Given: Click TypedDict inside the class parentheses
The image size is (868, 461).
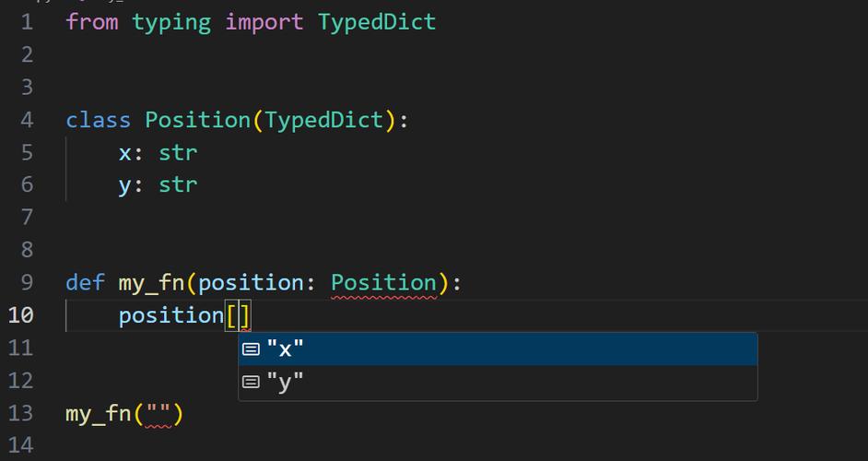Looking at the screenshot, I should (323, 120).
